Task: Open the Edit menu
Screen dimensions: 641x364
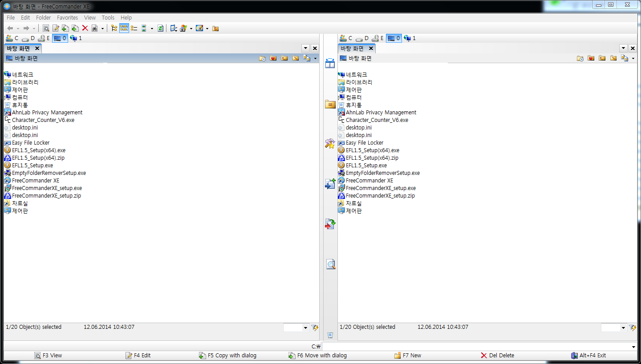Action: (25, 18)
